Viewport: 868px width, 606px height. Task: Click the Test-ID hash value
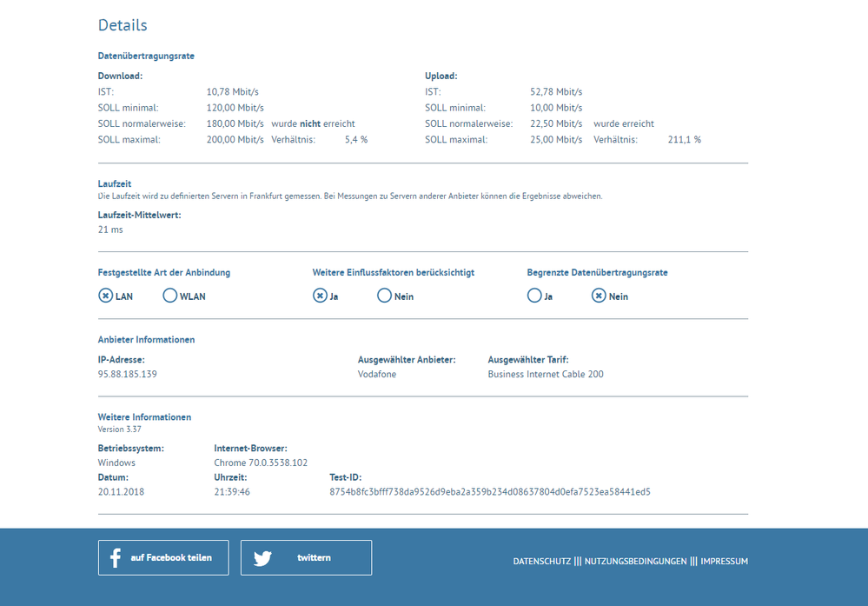coord(490,492)
